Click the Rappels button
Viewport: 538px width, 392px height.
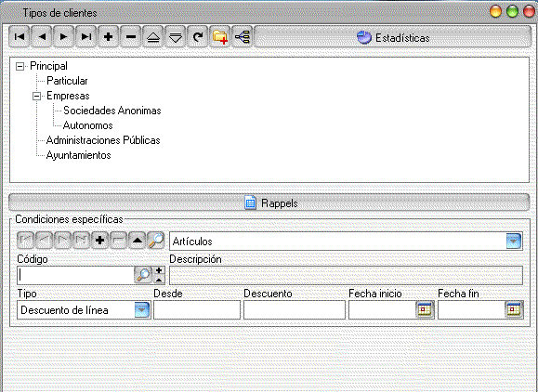click(x=269, y=203)
